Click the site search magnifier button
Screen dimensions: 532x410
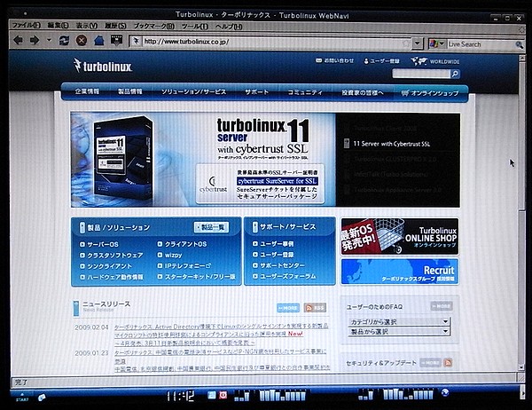point(455,74)
